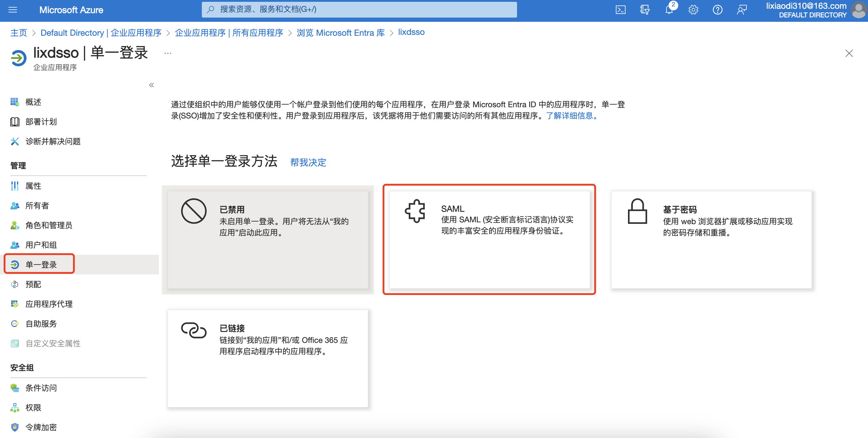The height and width of the screenshot is (438, 868).
Task: Click lixdsso breadcrumb link
Action: click(x=411, y=32)
